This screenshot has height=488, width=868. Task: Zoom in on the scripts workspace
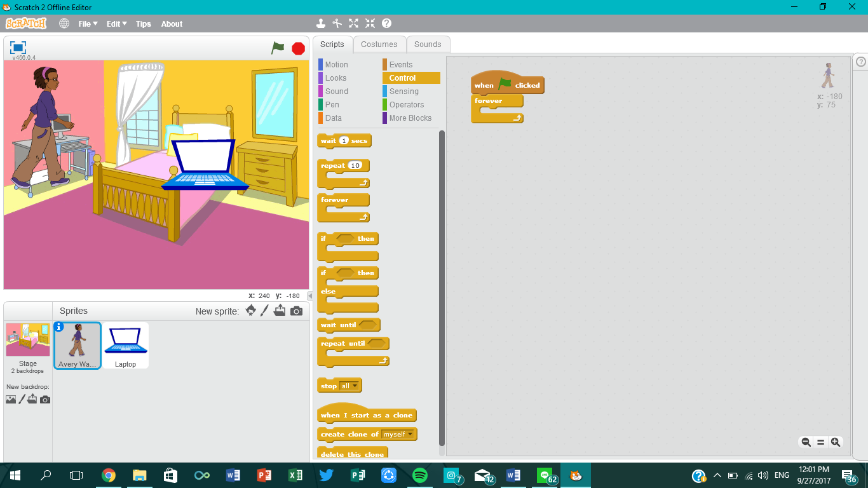click(x=836, y=442)
